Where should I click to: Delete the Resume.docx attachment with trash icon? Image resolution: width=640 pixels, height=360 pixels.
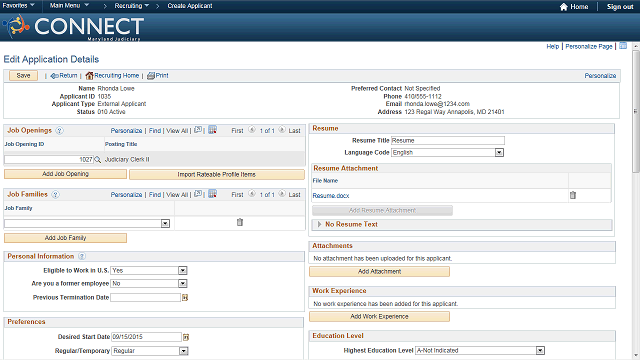click(x=573, y=195)
